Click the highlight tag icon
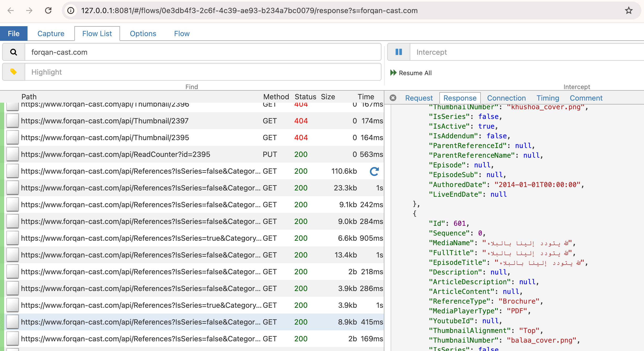Screen dimensions: 644x351 pyautogui.click(x=14, y=72)
